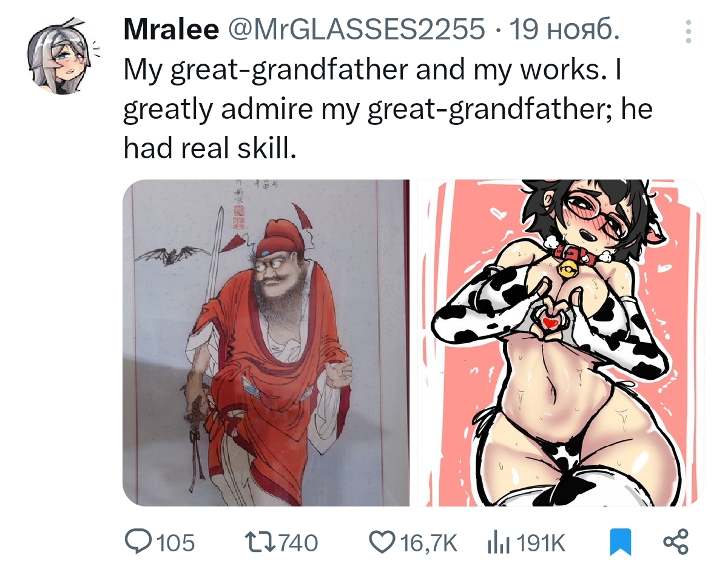Viewport: 728px width, 575px height.
Task: Click the tweet text line 'had real skill.'
Action: [x=210, y=148]
